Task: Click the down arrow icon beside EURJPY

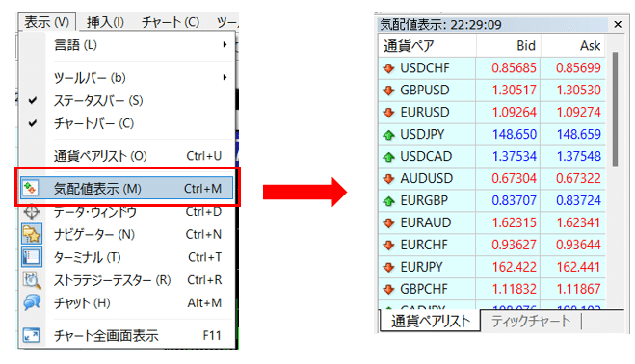Action: pyautogui.click(x=388, y=268)
